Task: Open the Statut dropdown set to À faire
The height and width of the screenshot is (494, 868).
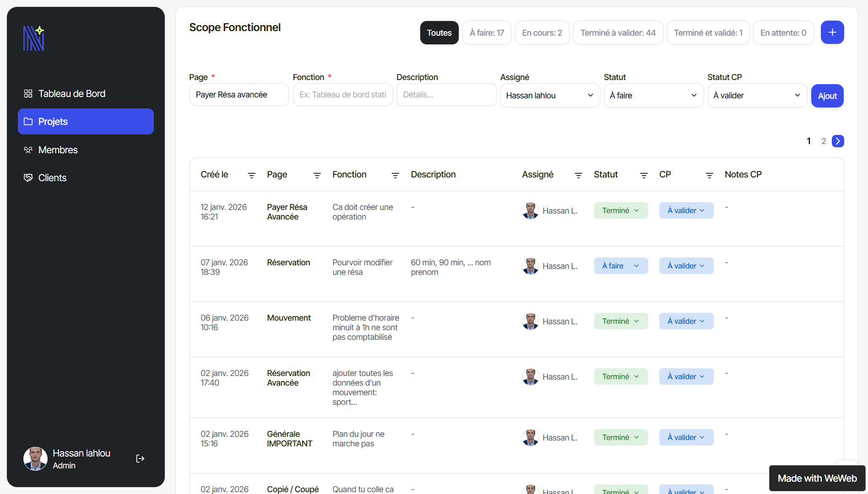Action: (653, 95)
